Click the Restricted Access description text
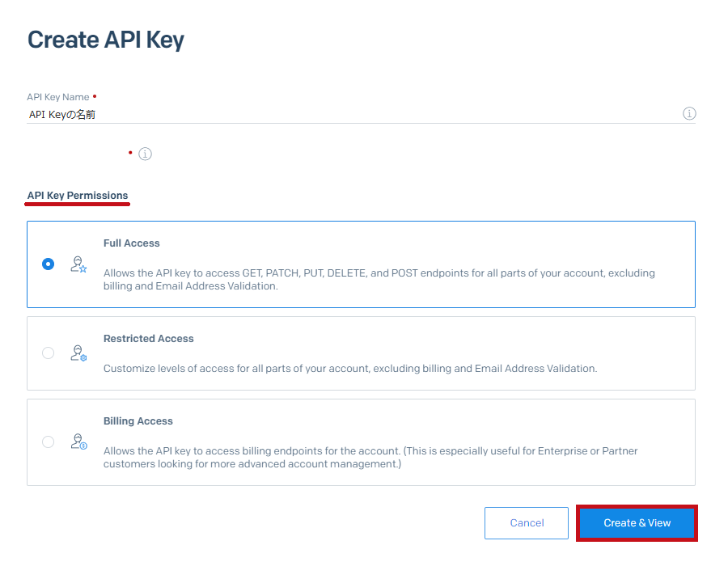The width and height of the screenshot is (728, 562). 350,369
